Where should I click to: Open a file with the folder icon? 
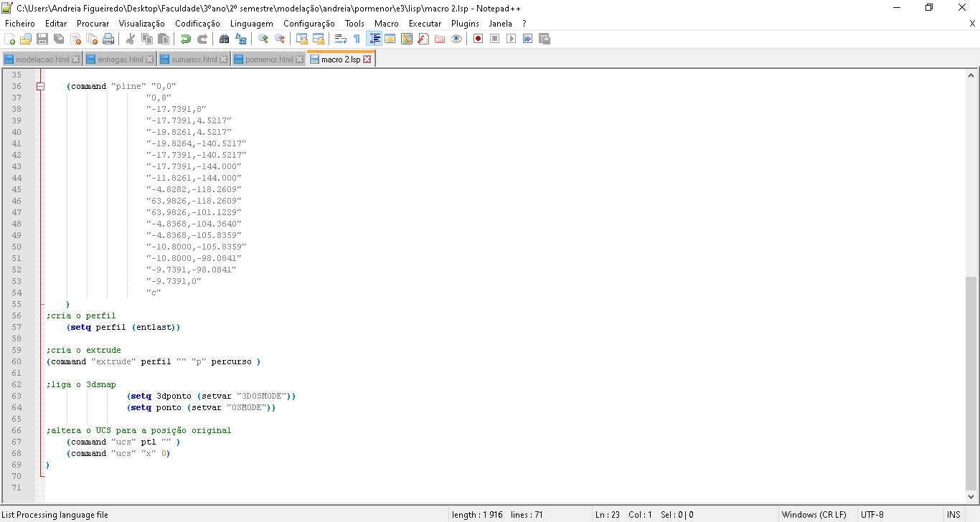tap(26, 39)
